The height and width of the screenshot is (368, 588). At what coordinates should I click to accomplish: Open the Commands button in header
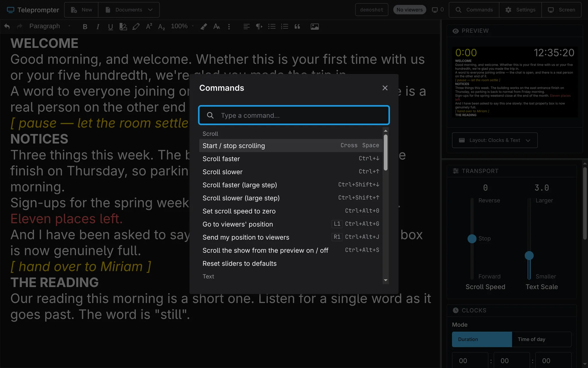[474, 10]
